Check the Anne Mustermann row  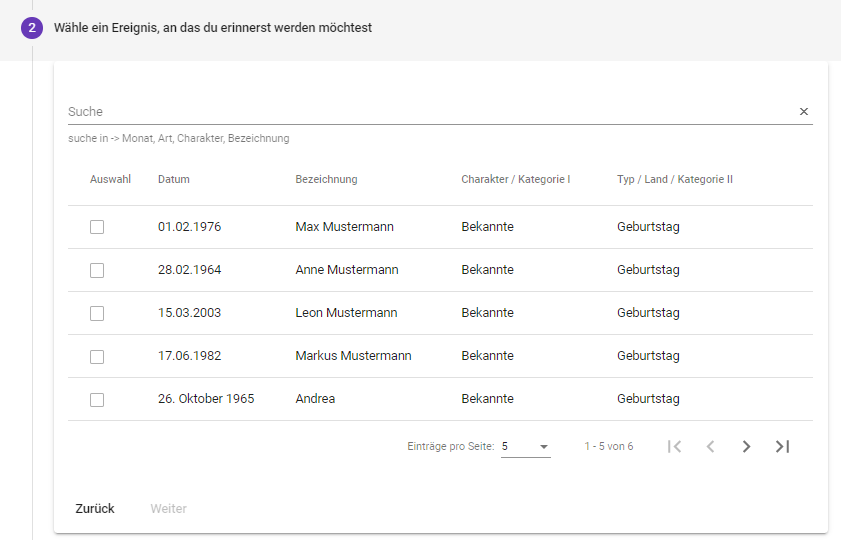97,270
